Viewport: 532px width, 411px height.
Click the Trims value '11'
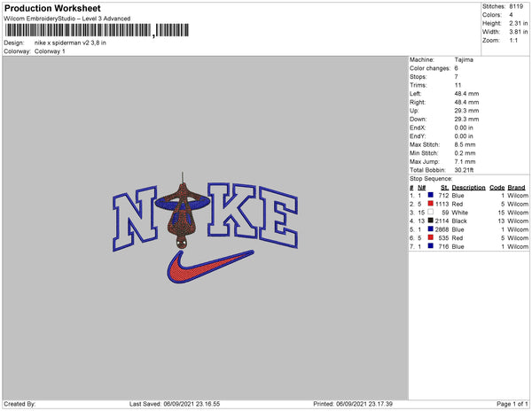pyautogui.click(x=458, y=85)
